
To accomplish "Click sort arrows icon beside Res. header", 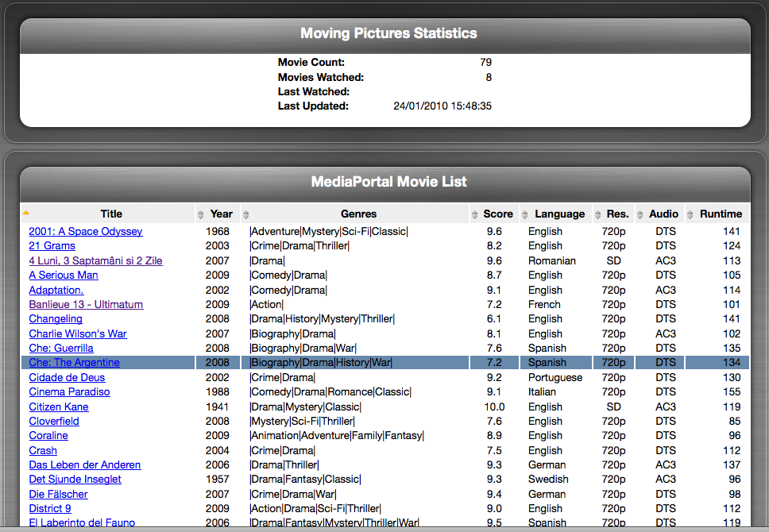I will 597,214.
